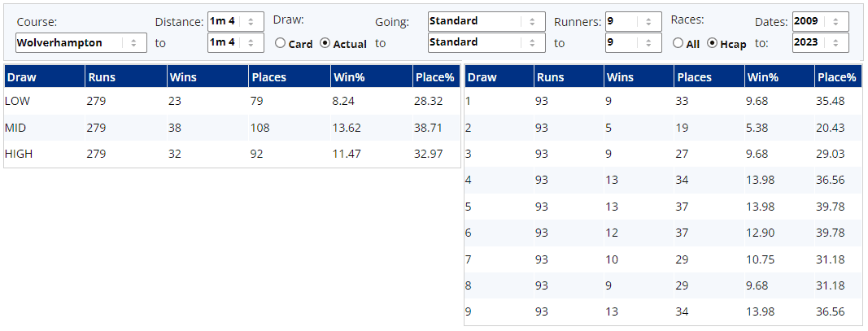Select the All races radio button
This screenshot has width=868, height=331.
[x=678, y=44]
